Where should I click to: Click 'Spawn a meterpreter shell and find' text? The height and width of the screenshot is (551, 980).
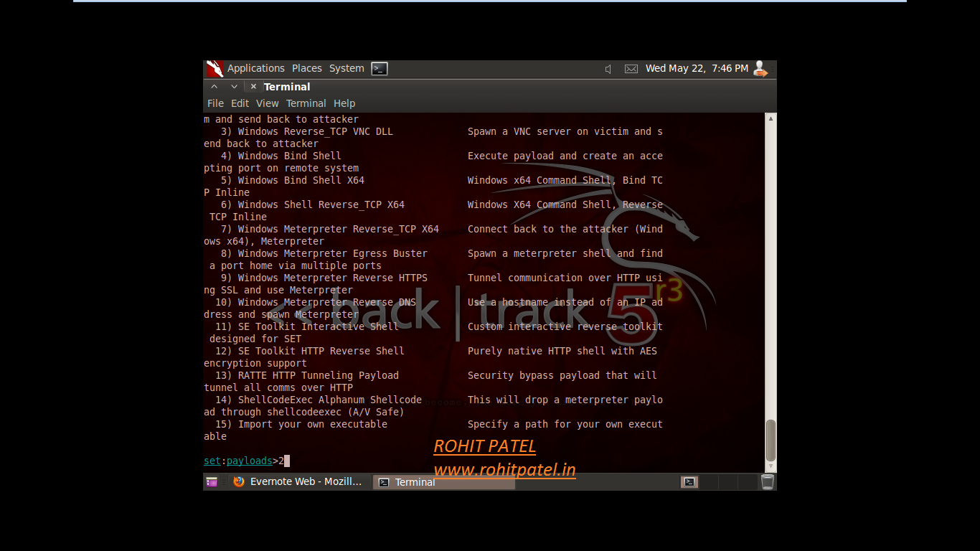point(565,253)
